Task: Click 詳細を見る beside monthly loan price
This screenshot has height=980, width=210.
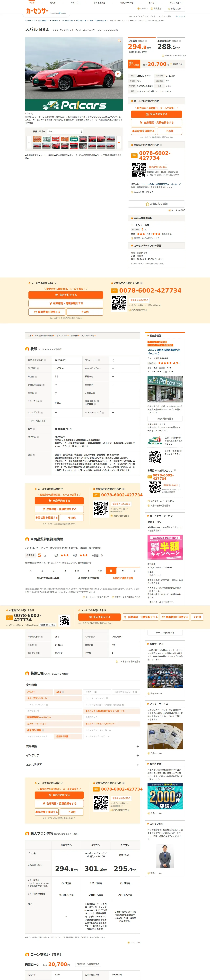Action: 176,64
